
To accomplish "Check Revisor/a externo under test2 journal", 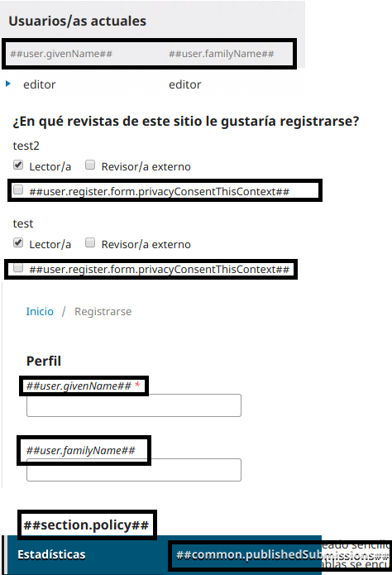I will 90,165.
